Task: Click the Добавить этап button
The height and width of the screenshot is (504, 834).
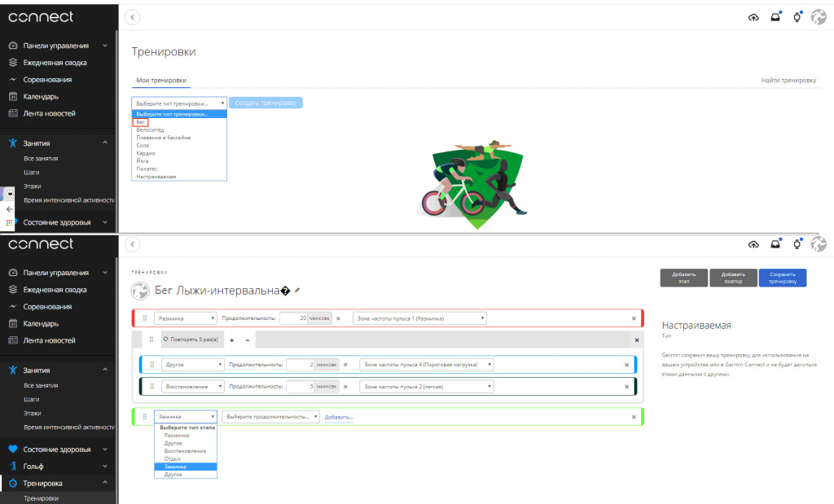Action: [x=684, y=278]
